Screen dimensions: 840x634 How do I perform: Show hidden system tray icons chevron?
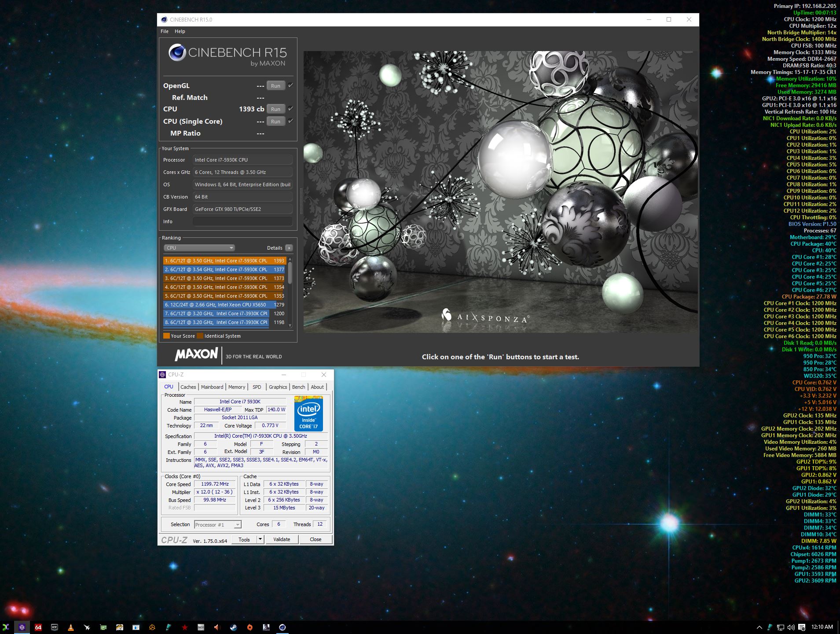coord(759,627)
